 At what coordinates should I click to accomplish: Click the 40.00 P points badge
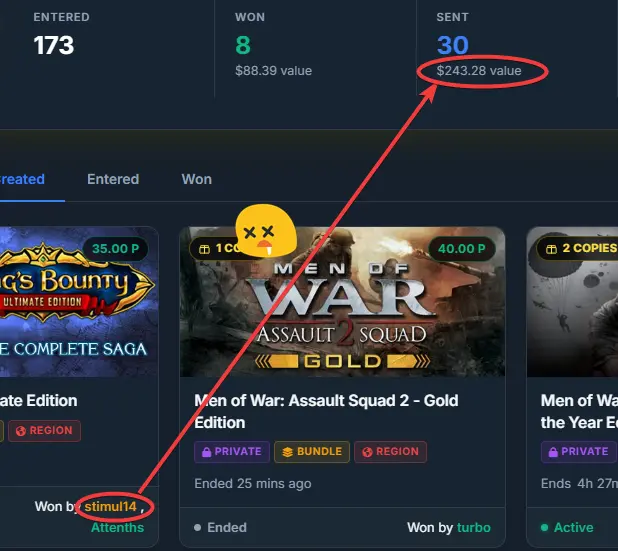pyautogui.click(x=462, y=249)
